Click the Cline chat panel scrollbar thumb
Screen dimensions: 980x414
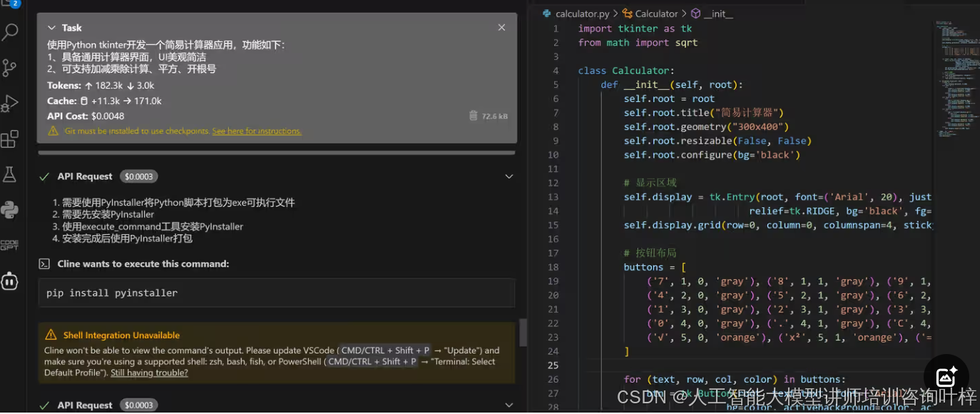(x=523, y=332)
